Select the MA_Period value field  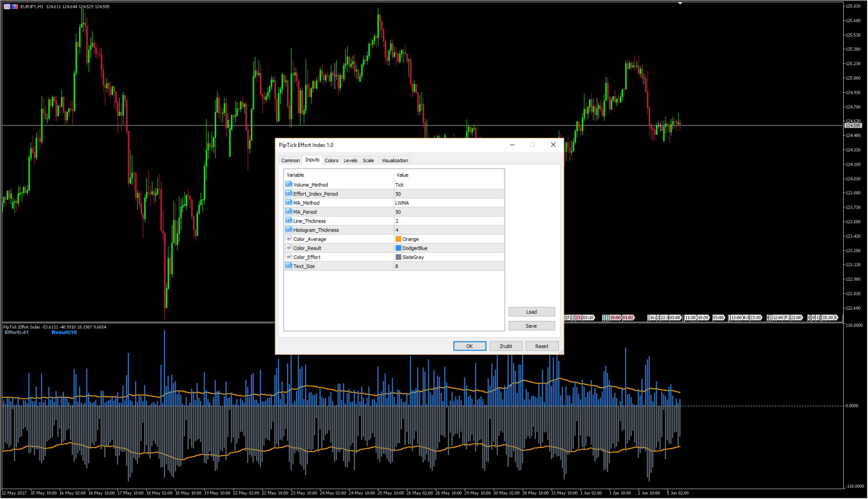point(449,212)
